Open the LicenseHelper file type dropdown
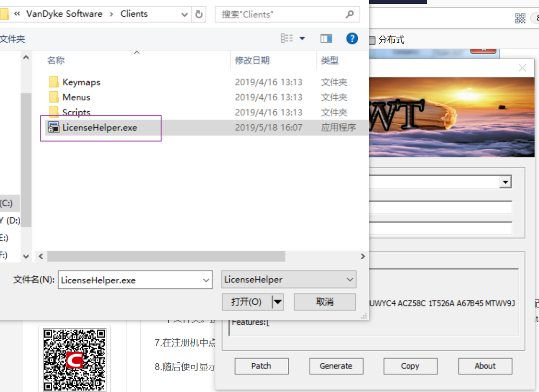The width and height of the screenshot is (539, 392). 350,279
